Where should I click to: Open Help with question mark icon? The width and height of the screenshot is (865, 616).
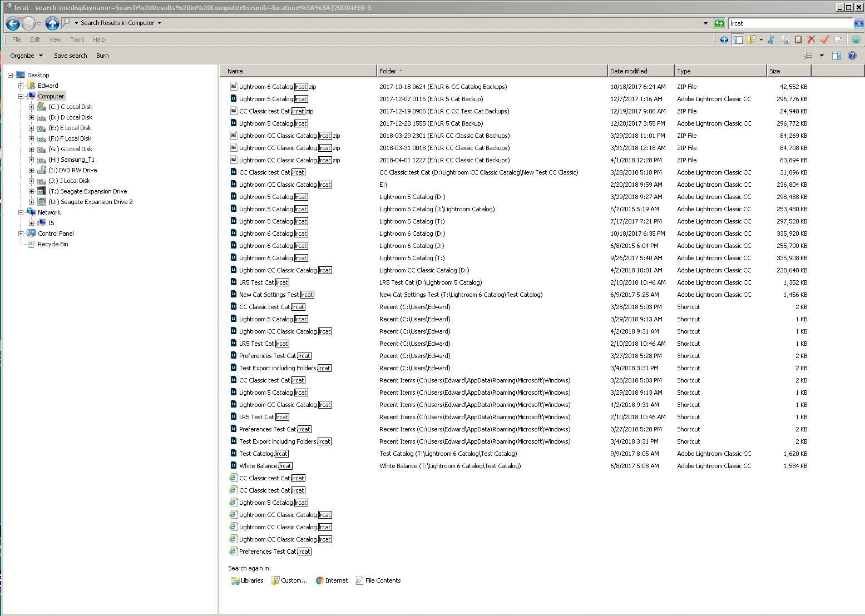[852, 56]
